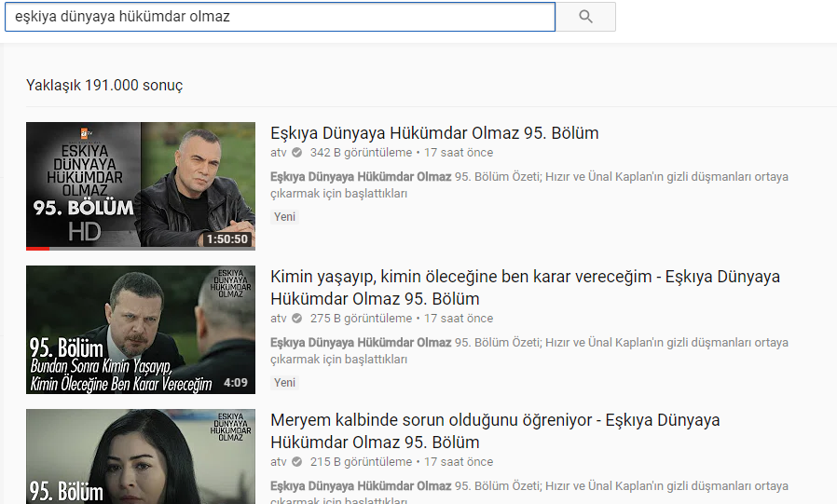The height and width of the screenshot is (504, 837).
Task: Open the Meryem video thumbnail
Action: 141,456
